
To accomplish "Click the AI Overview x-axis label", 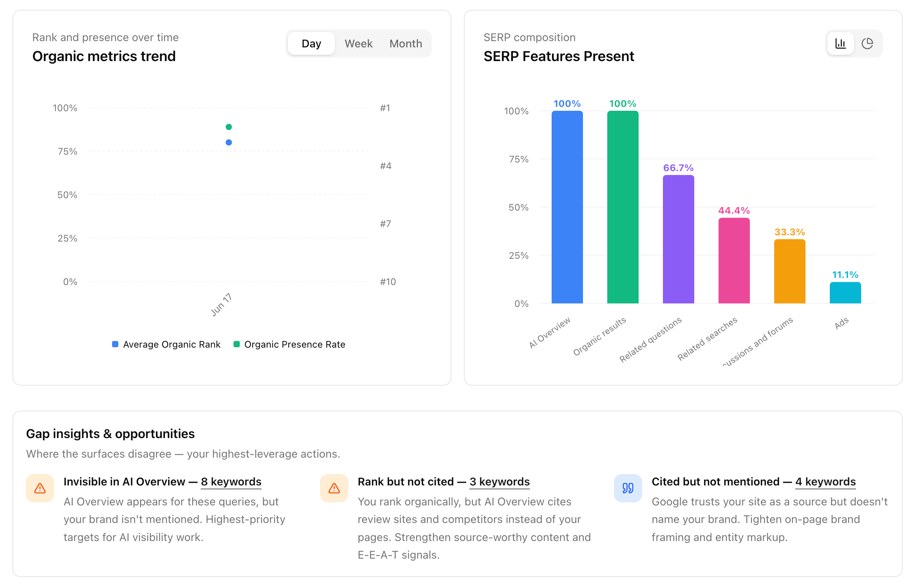I will (x=550, y=333).
